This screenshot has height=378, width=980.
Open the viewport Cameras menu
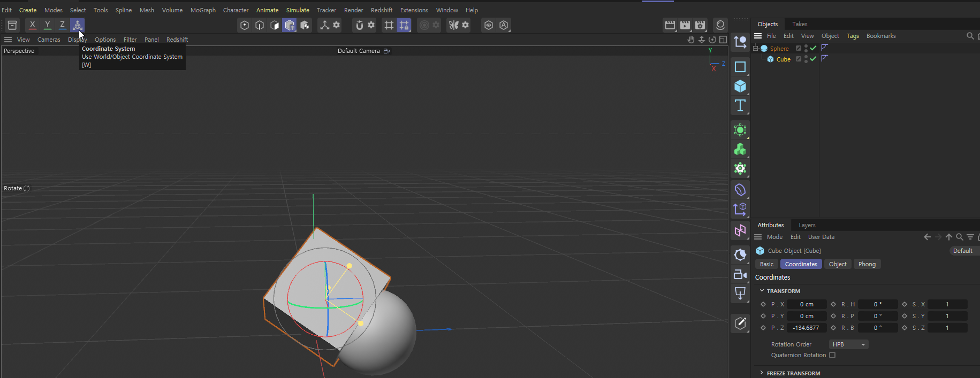49,40
